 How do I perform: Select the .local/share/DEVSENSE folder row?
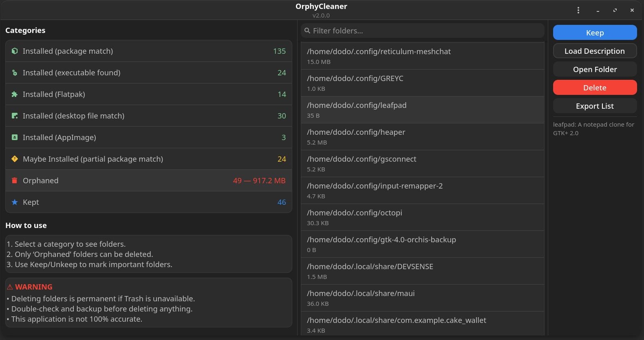coord(423,271)
